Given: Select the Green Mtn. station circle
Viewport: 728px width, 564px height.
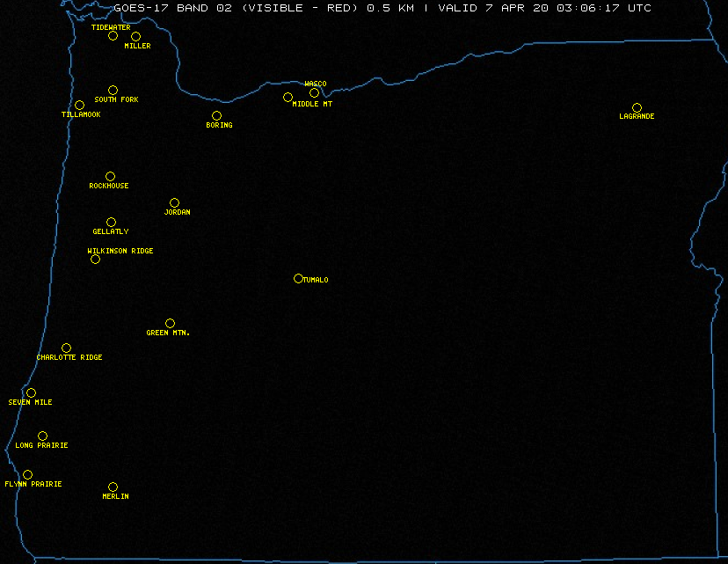Looking at the screenshot, I should point(170,324).
